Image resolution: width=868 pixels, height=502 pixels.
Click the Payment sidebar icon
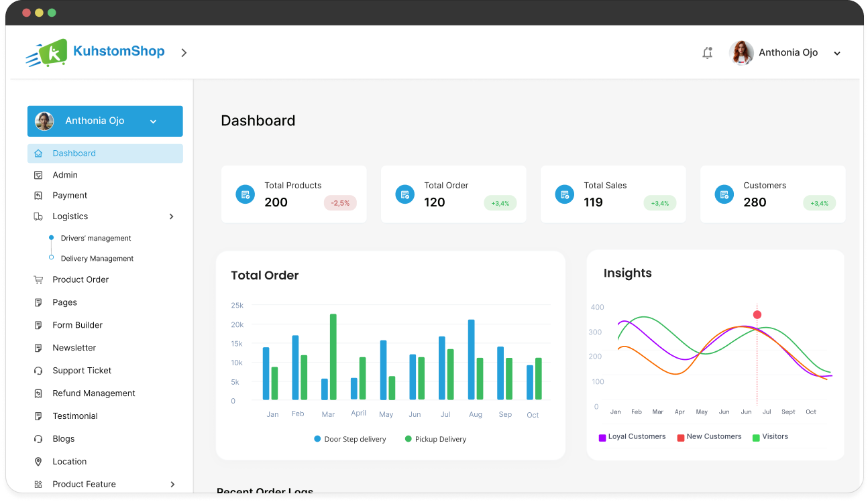(40, 195)
